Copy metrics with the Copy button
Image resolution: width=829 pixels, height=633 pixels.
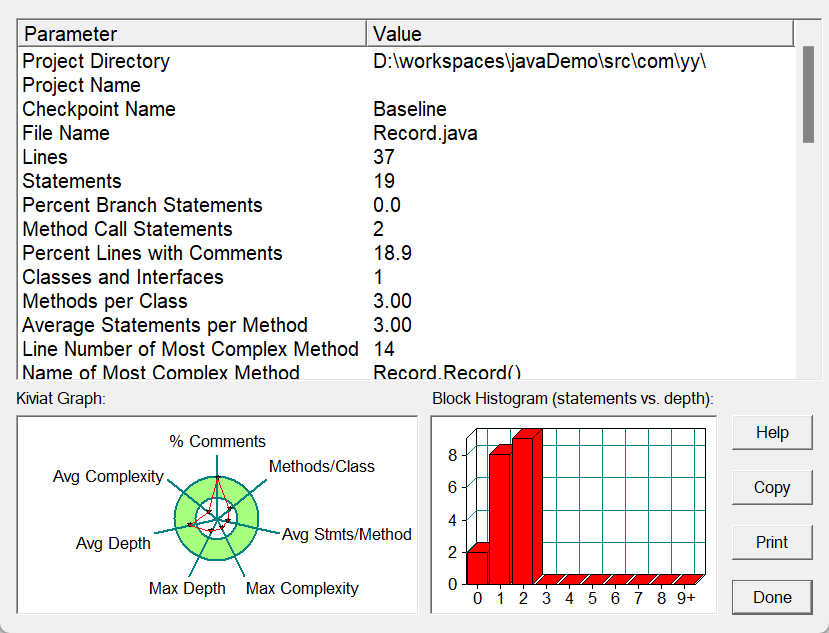pyautogui.click(x=772, y=488)
